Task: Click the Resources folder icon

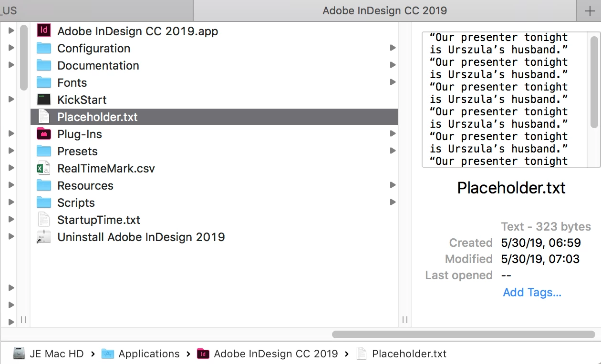Action: point(44,185)
